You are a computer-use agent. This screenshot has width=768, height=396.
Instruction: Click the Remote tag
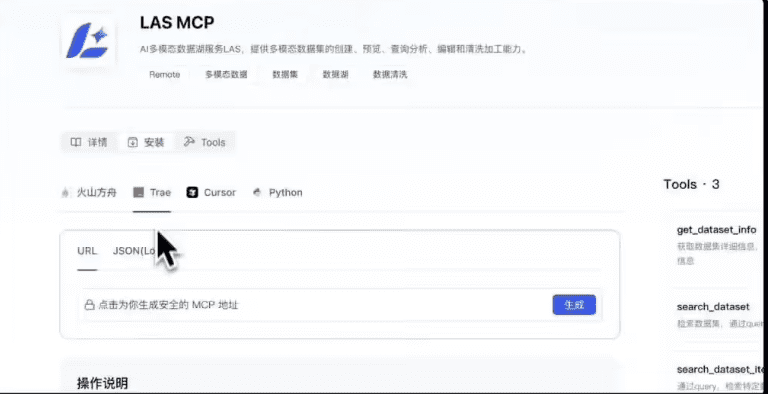165,74
